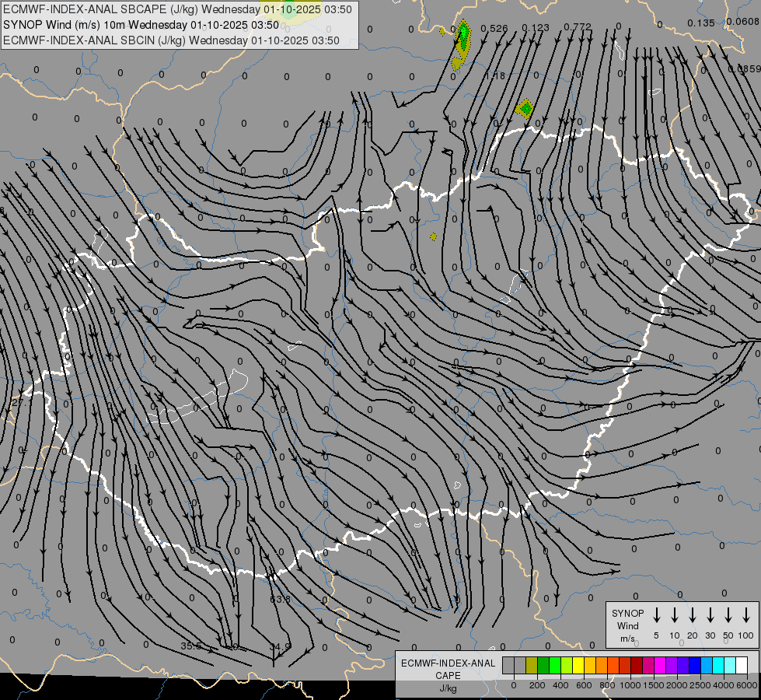
Task: Click the 50 m/s wind legend arrow
Action: (x=728, y=615)
